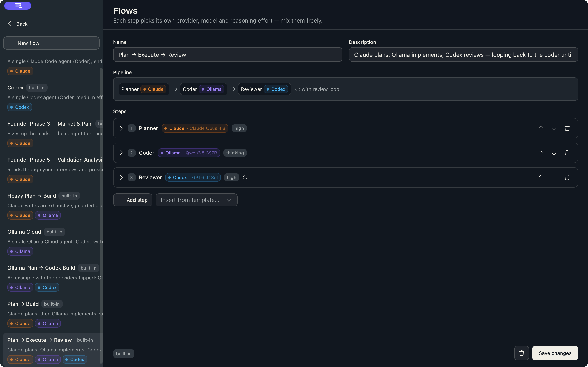588x367 pixels.
Task: Click the Claude tag under Founder Phase 5
Action: coord(20,179)
